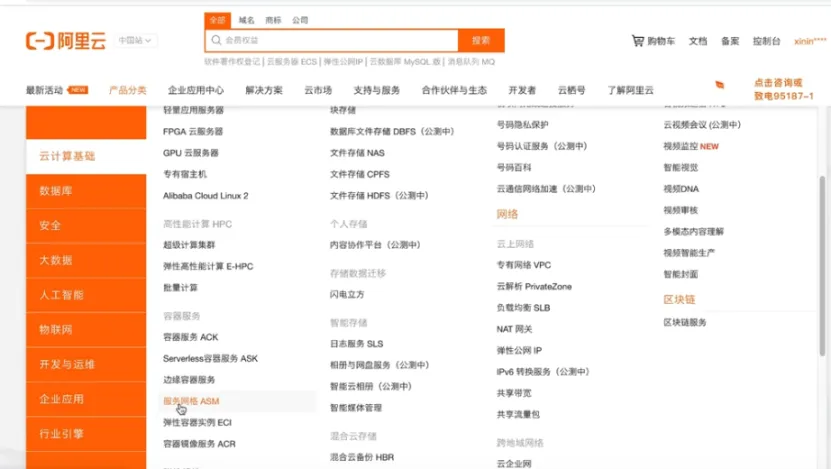Open 云栖号 menu item
831x469 pixels.
(571, 90)
